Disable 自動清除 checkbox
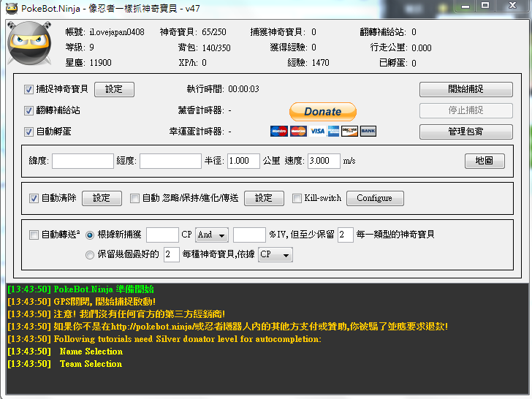The height and width of the screenshot is (399, 532). point(34,199)
